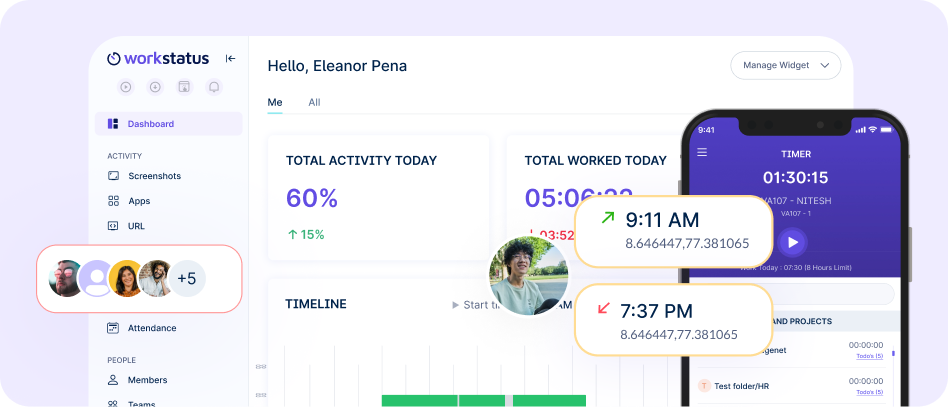Click the bearded man avatar
Image resolution: width=948 pixels, height=407 pixels.
156,279
